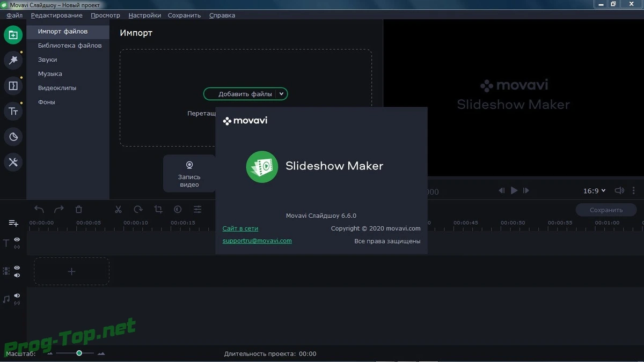The image size is (644, 362).
Task: Click the video track filmstrip icon
Action: click(x=6, y=271)
